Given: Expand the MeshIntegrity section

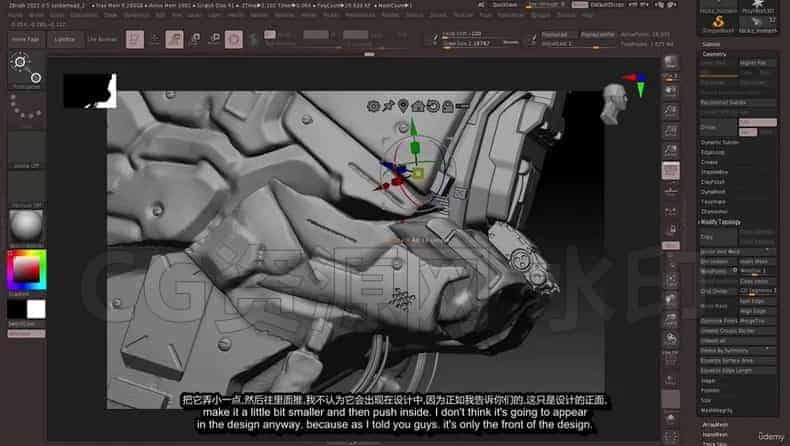Looking at the screenshot, I should (x=716, y=411).
